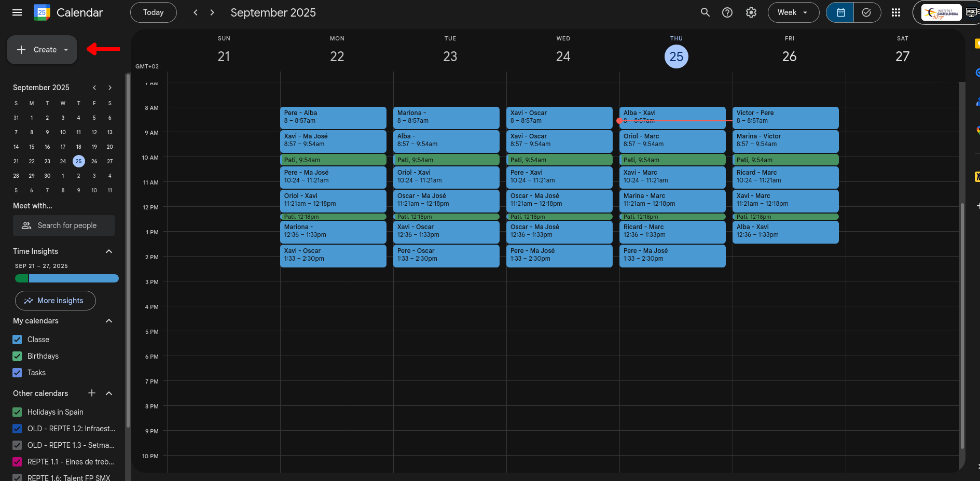Click the Today button
Screen dimensions: 980x481
153,12
